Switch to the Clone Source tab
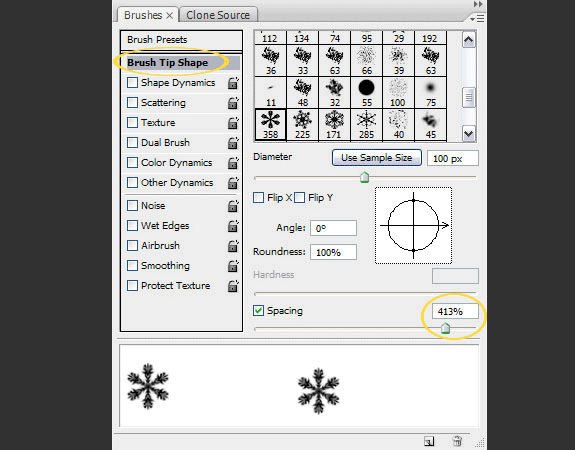Screen dimensions: 575x450 [x=218, y=15]
